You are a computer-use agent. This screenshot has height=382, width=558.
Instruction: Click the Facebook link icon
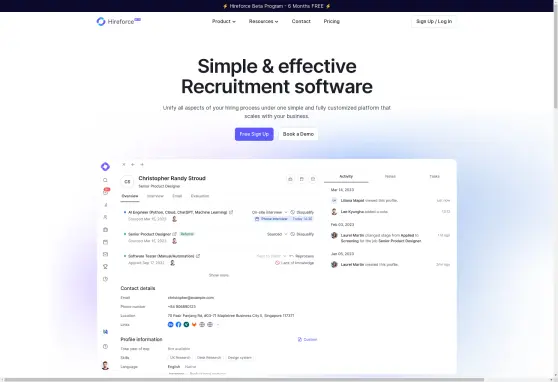(178, 325)
